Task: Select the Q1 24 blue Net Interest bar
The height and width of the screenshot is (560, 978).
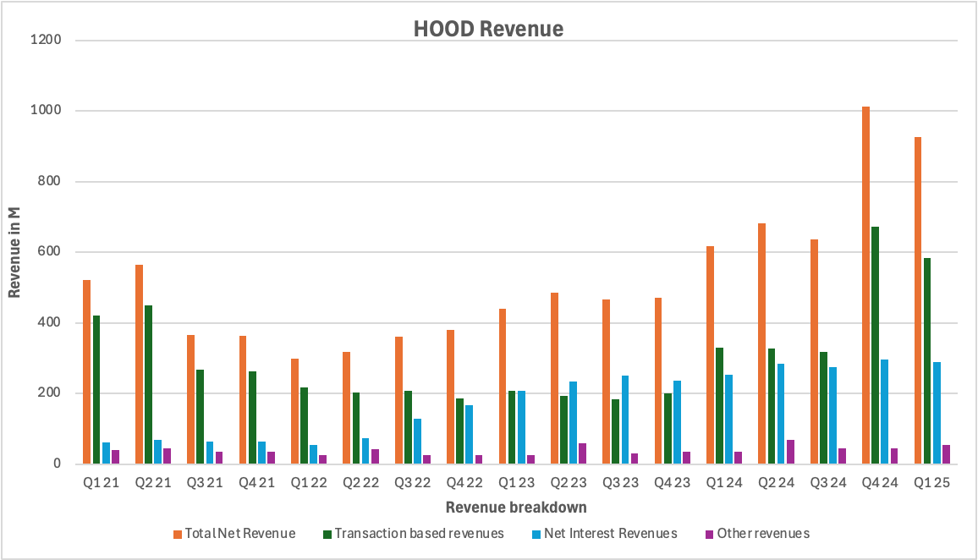Action: [728, 419]
